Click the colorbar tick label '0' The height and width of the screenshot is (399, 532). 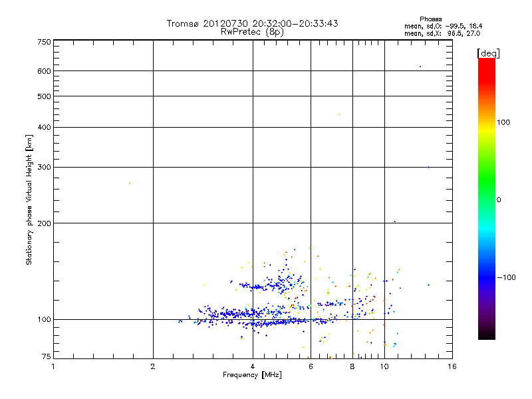tap(498, 200)
